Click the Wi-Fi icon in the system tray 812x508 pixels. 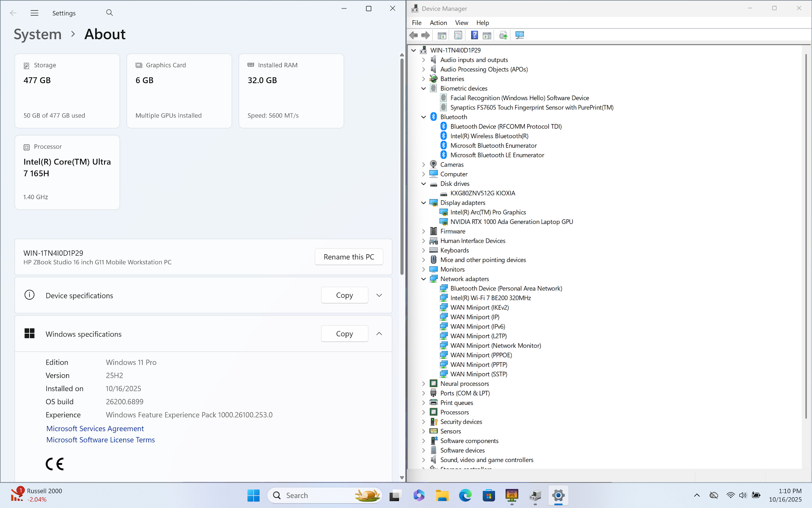(x=730, y=495)
